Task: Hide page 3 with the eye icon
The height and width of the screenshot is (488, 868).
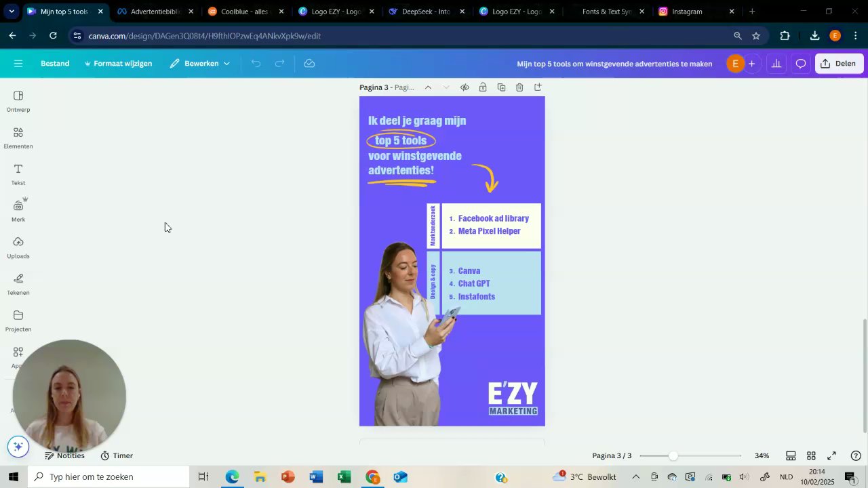Action: click(465, 87)
